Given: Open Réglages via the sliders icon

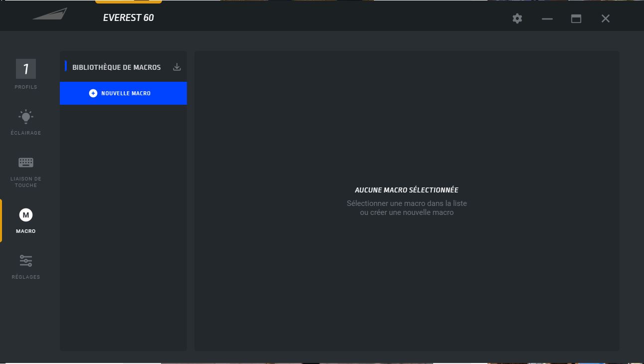Looking at the screenshot, I should pos(26,261).
